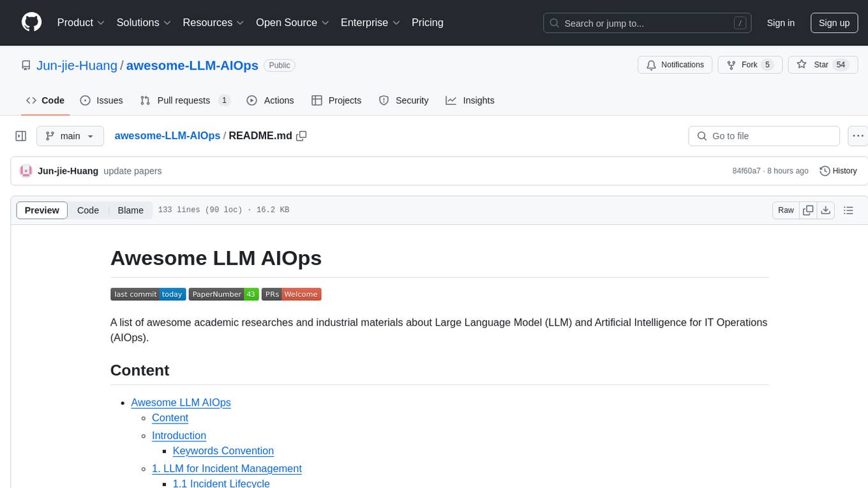
Task: Fork the repository
Action: [750, 65]
